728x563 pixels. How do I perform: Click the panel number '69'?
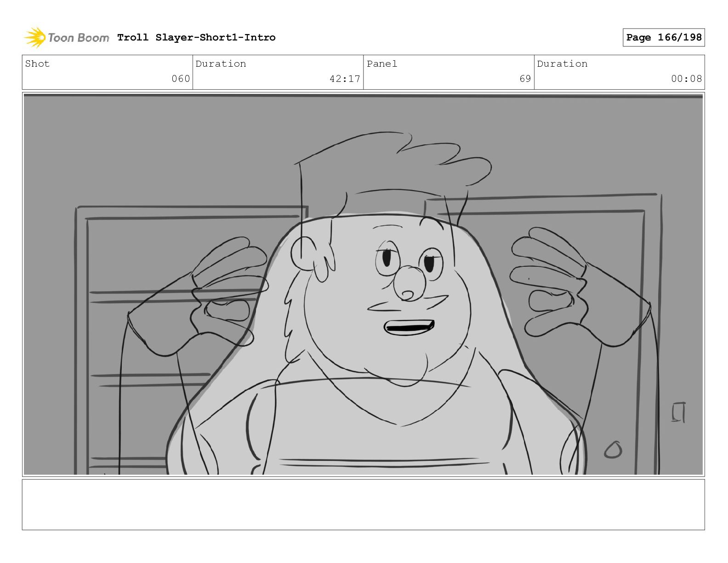pyautogui.click(x=525, y=79)
